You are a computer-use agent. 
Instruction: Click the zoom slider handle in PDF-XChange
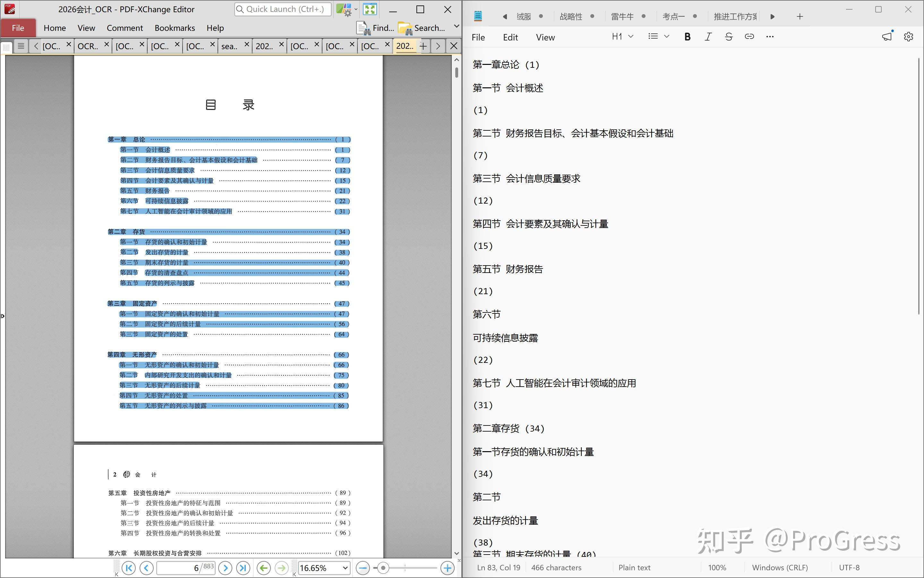tap(382, 568)
